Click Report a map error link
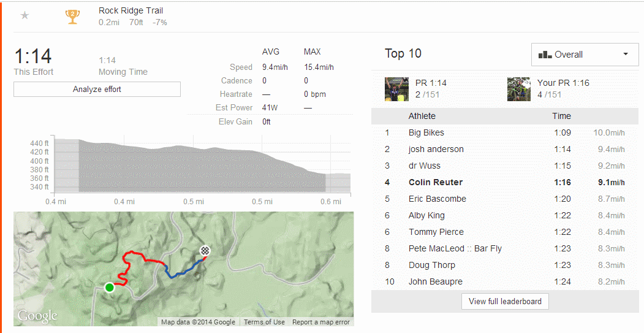Screen dimensions: 644x333 click(x=320, y=322)
